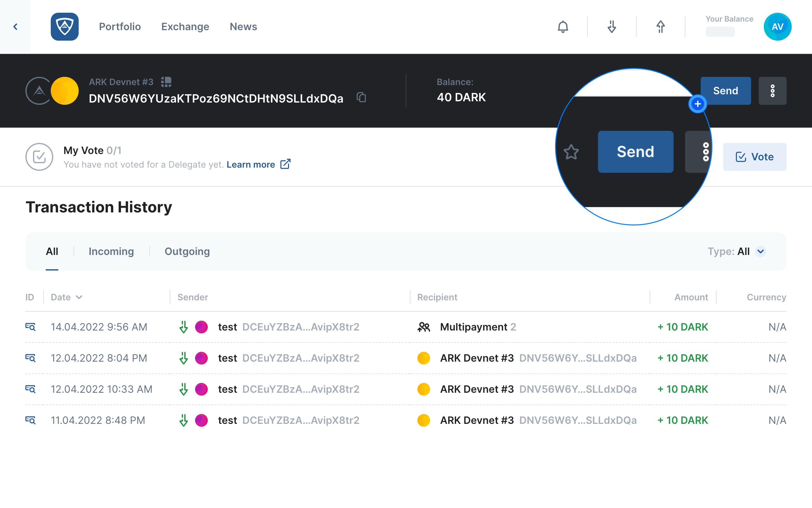Screen dimensions: 812x508
Task: Go back with the left chevron
Action: (15, 27)
